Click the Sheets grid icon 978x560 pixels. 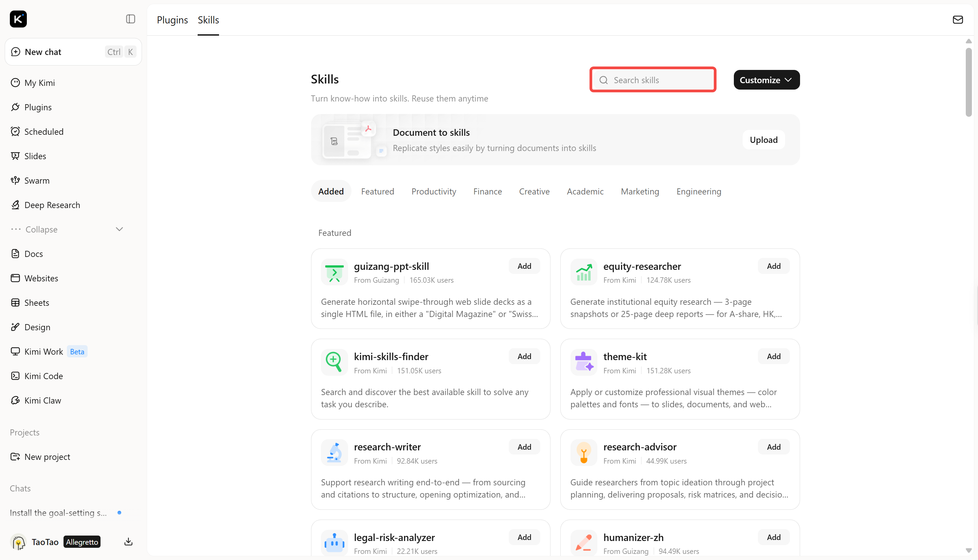point(15,303)
